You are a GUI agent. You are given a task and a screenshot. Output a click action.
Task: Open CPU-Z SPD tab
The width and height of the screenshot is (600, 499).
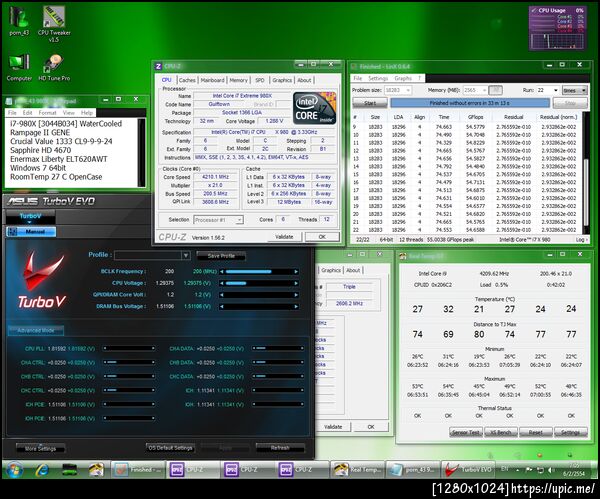click(260, 80)
